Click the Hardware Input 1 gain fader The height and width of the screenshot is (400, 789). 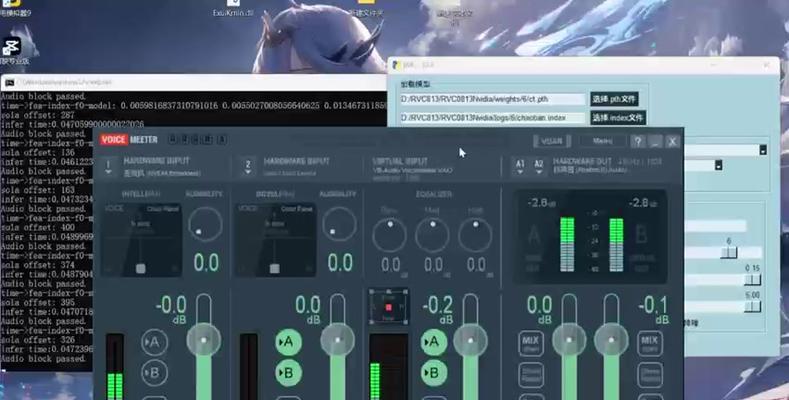204,340
